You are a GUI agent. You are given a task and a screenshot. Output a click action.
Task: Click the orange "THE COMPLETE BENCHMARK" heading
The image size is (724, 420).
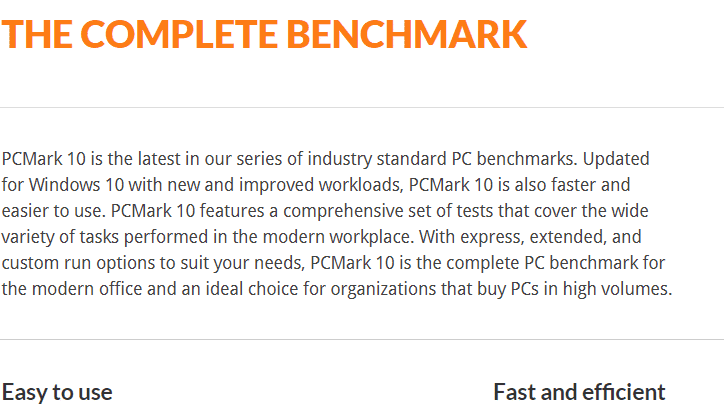click(x=264, y=34)
